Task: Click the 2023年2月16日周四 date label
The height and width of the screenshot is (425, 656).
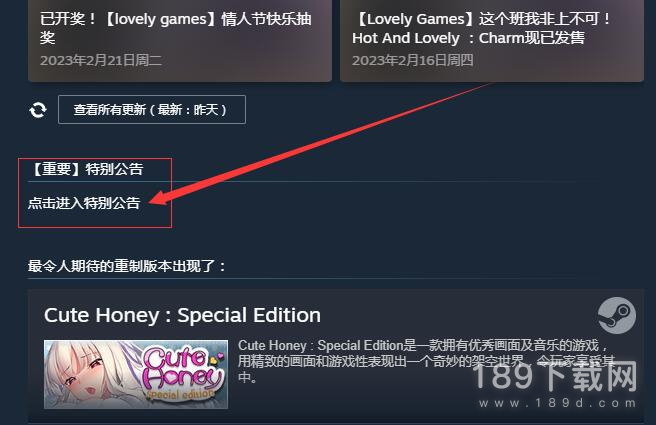Action: (413, 61)
